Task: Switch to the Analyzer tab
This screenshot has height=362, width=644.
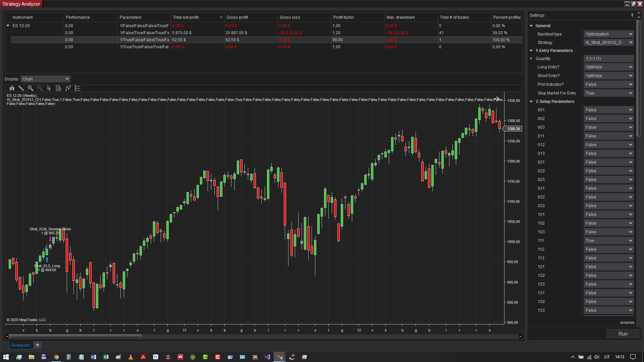Action: pos(21,345)
